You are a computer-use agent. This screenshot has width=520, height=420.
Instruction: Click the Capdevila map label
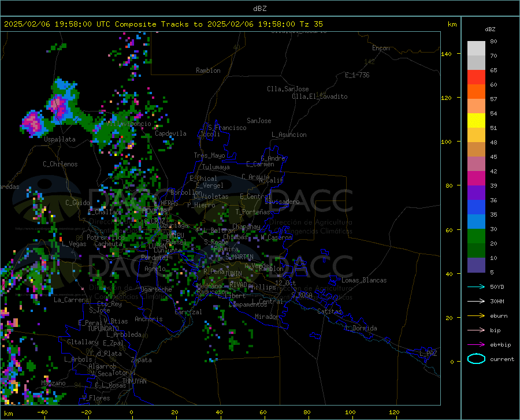(170, 133)
